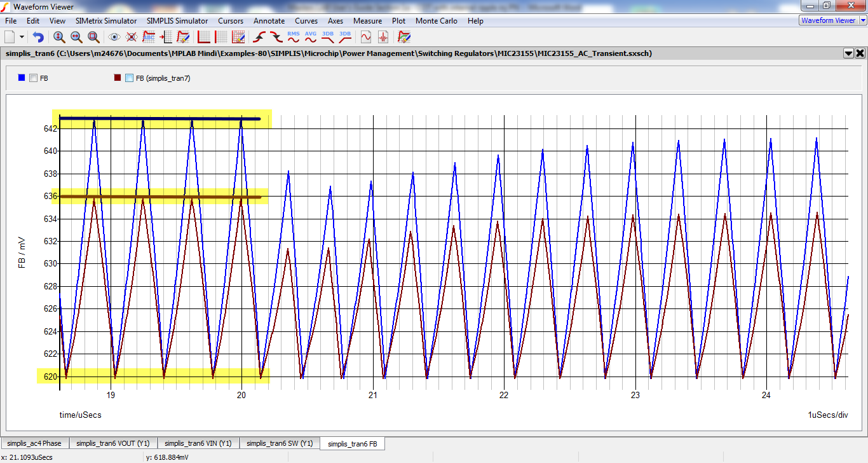This screenshot has width=868, height=463.
Task: Click the move curve to axis icon
Action: [x=166, y=37]
